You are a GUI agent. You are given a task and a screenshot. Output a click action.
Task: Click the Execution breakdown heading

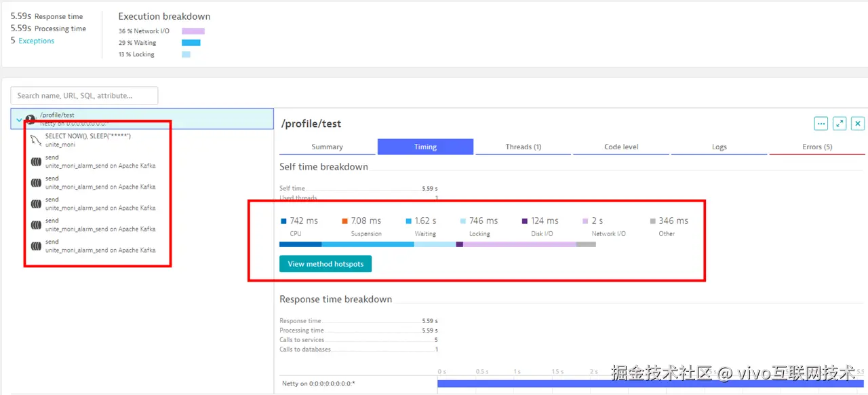pos(164,16)
